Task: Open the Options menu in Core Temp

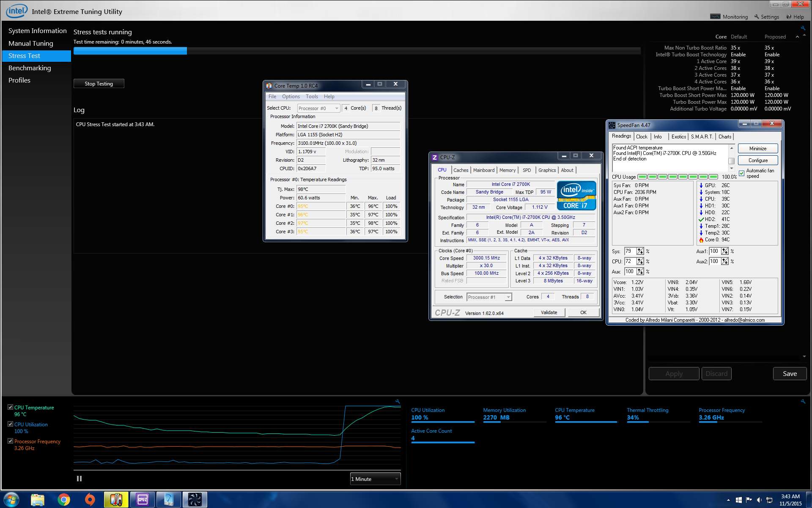Action: pyautogui.click(x=291, y=97)
